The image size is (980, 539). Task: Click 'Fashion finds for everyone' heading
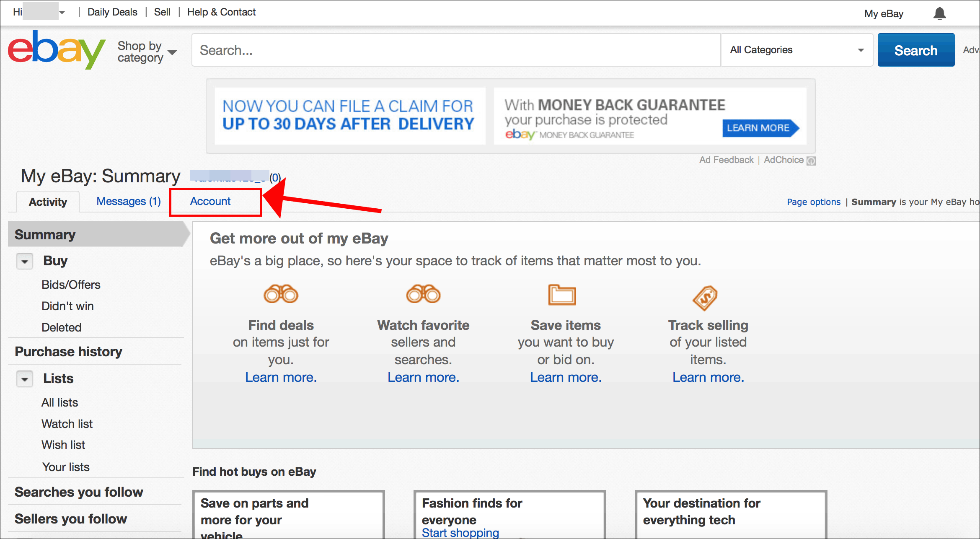coord(472,511)
